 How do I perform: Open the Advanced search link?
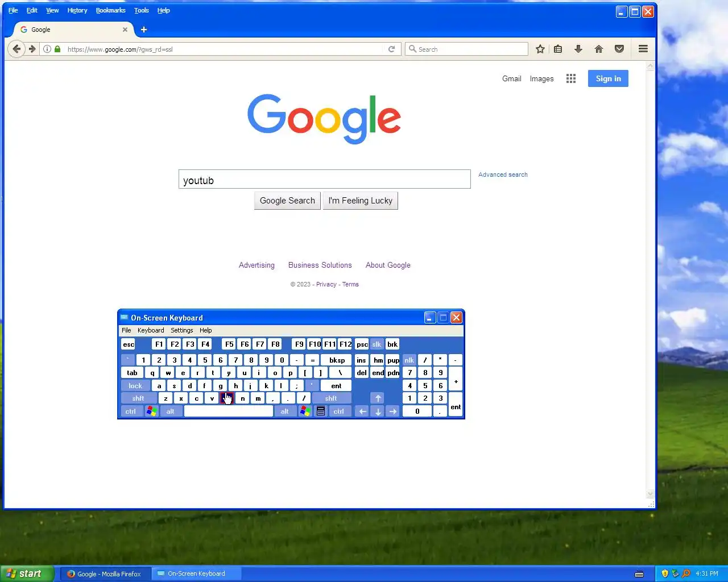tap(503, 174)
